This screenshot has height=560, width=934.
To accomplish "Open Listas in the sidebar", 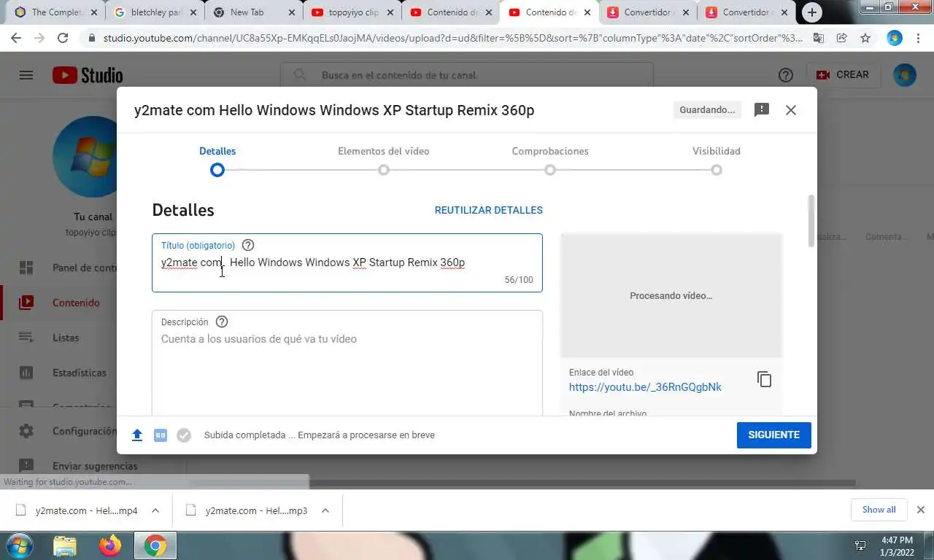I will [67, 338].
